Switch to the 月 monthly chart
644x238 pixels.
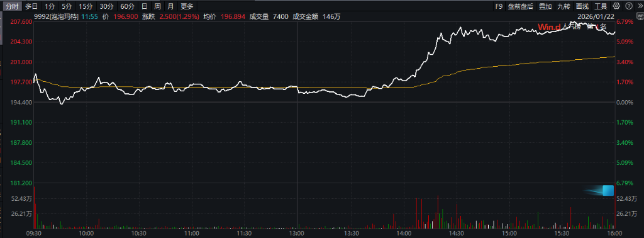170,6
